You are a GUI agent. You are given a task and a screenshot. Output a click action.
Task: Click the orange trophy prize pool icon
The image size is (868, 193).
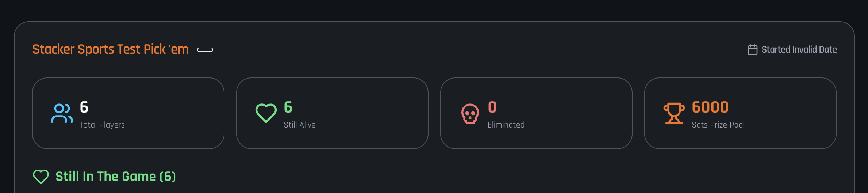[x=674, y=113]
